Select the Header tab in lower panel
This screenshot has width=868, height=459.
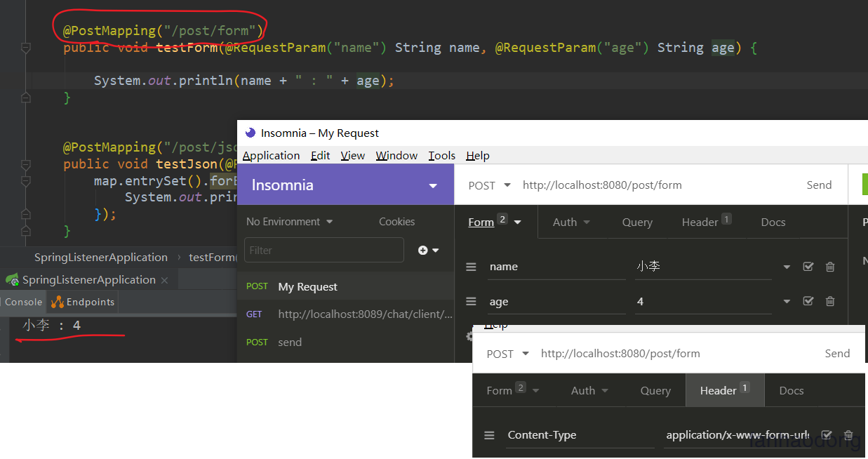pyautogui.click(x=724, y=390)
